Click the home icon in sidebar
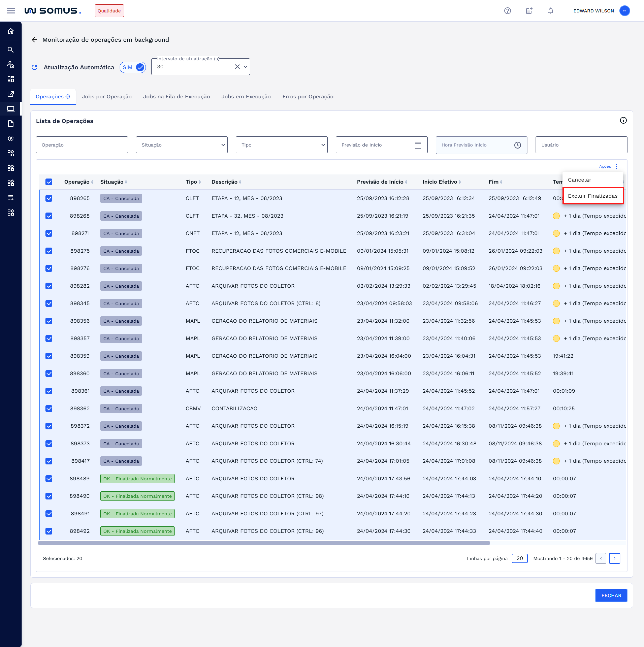The image size is (644, 647). click(x=11, y=31)
